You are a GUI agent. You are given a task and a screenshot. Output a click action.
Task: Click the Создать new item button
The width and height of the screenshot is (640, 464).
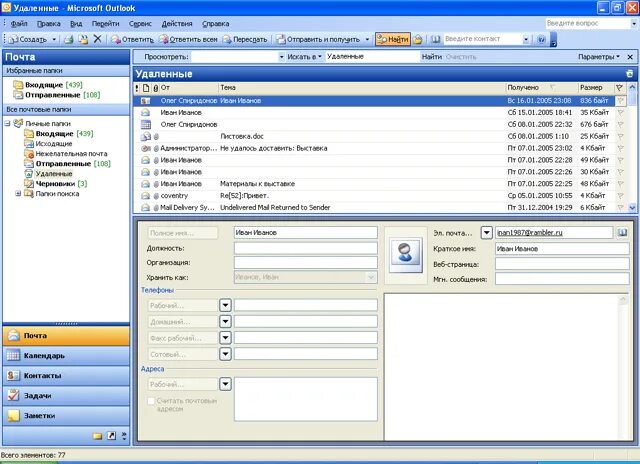point(28,40)
